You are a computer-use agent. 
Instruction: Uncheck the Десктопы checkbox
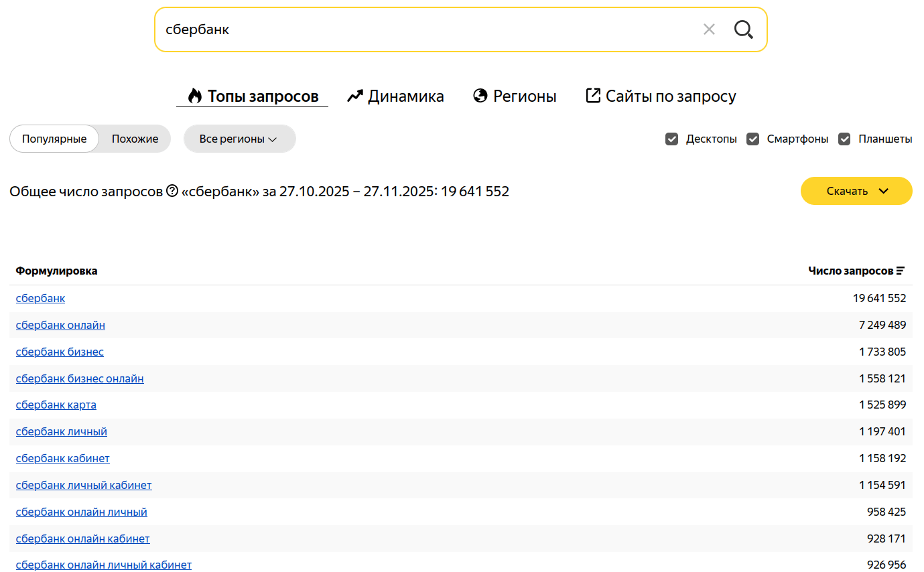pos(671,139)
